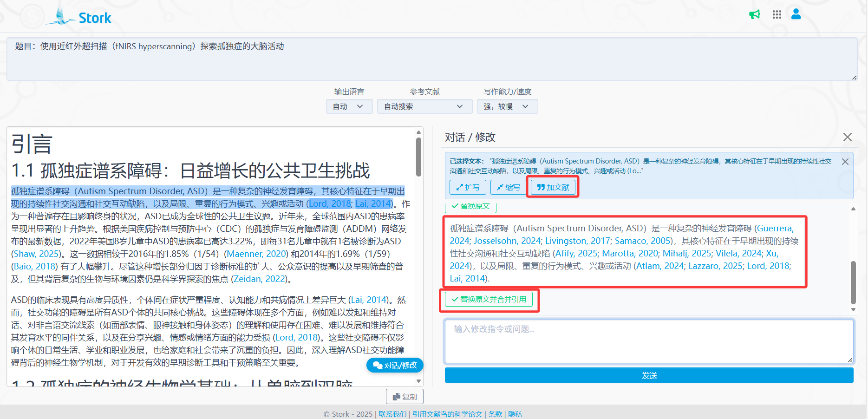Click the 扩写 expand-text button

point(468,187)
